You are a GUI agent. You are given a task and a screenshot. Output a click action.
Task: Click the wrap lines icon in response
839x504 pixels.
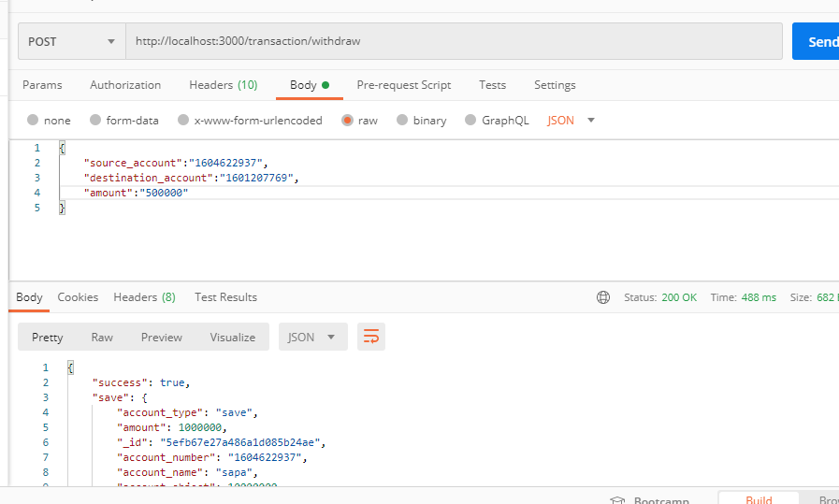point(371,337)
